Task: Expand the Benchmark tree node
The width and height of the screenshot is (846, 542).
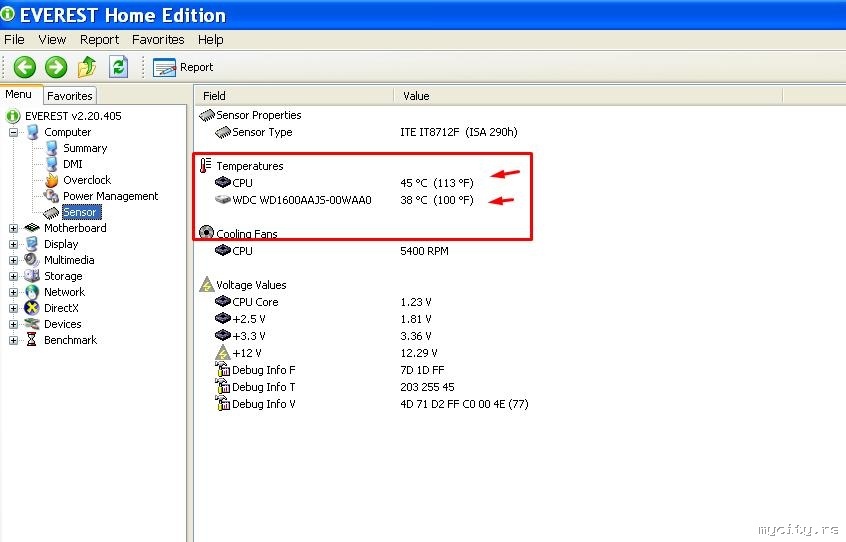Action: (13, 340)
